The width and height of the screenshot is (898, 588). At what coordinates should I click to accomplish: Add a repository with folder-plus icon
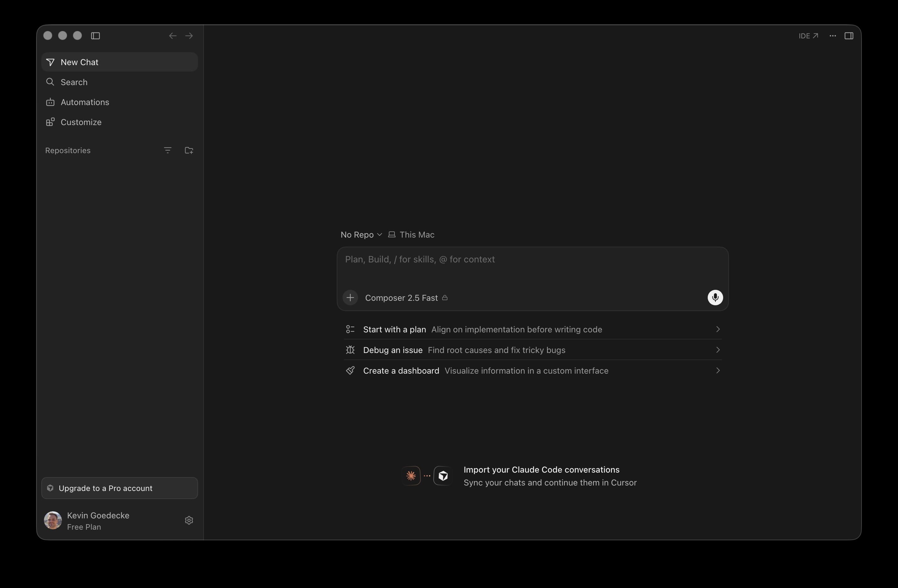point(189,151)
